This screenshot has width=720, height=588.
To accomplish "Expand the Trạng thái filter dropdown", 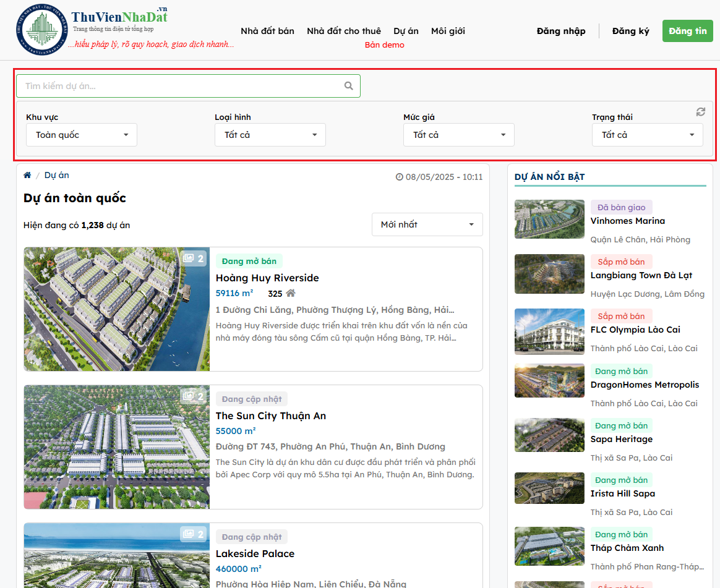I will 647,135.
